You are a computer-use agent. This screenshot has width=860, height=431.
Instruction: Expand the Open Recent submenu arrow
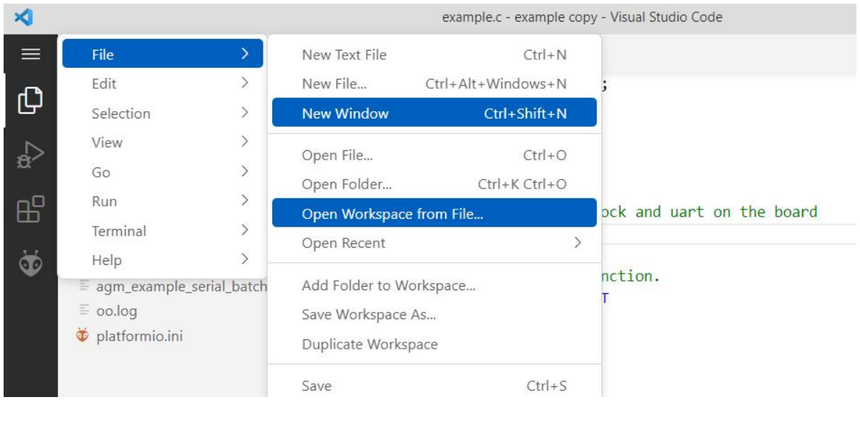coord(577,242)
